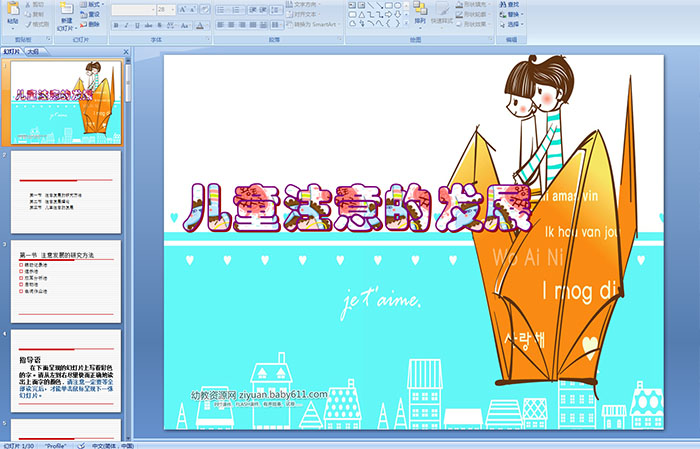Open Shape Effects (形状效果) menu
Image resolution: width=700 pixels, height=449 pixels.
pos(473,24)
